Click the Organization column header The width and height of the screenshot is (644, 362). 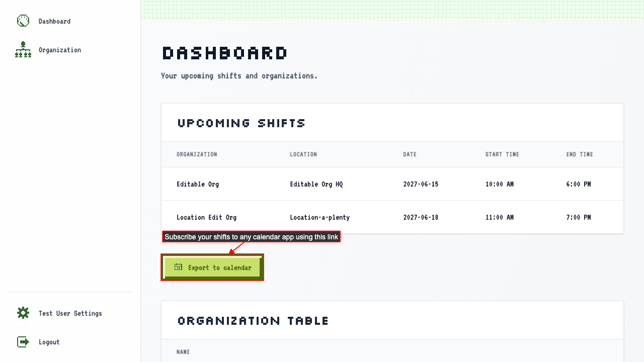197,154
